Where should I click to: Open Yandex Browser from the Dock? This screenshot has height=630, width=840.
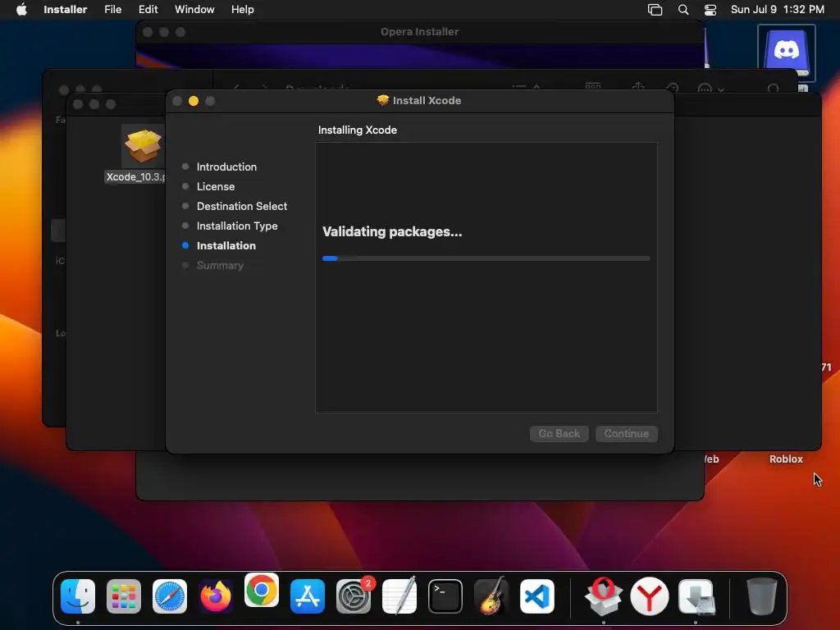[x=650, y=596]
